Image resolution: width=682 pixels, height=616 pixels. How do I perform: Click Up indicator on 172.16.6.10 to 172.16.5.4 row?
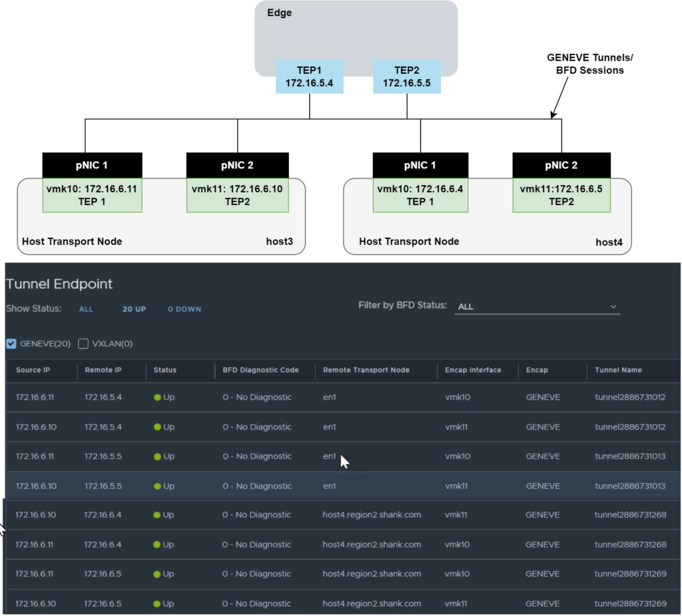click(x=158, y=427)
